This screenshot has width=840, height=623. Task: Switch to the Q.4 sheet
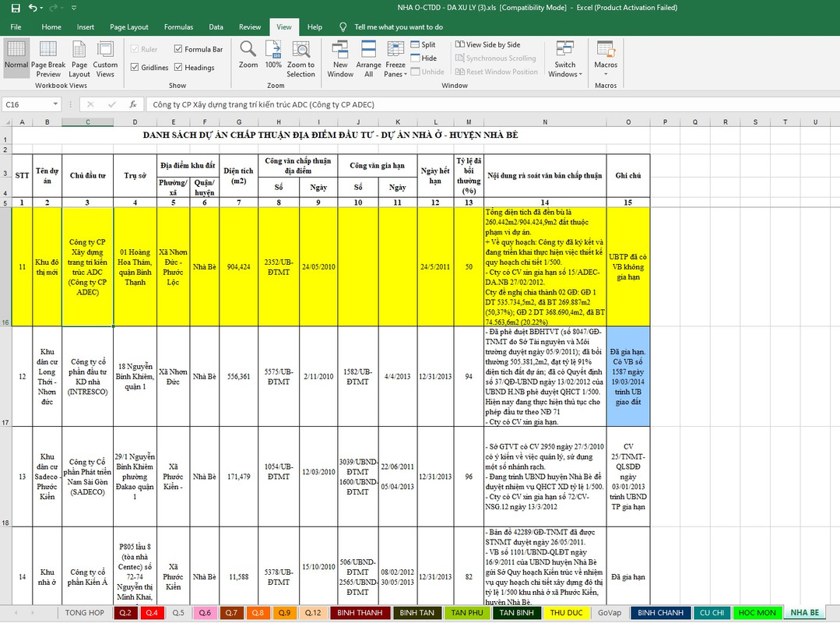point(152,612)
